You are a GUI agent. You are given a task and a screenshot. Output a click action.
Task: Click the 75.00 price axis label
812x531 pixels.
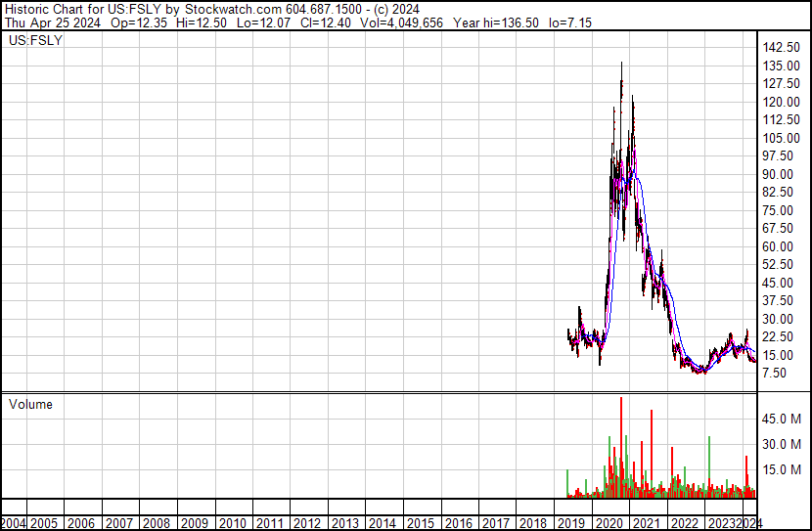pyautogui.click(x=778, y=210)
